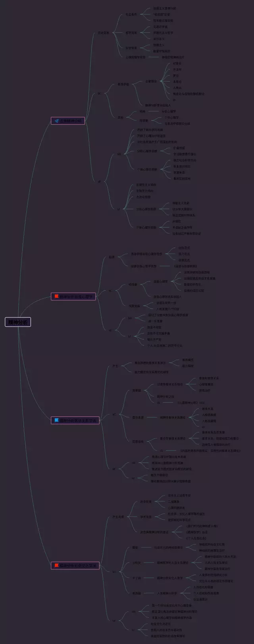Select the 沙利文 node
The width and height of the screenshot is (254, 644).
tap(136, 563)
